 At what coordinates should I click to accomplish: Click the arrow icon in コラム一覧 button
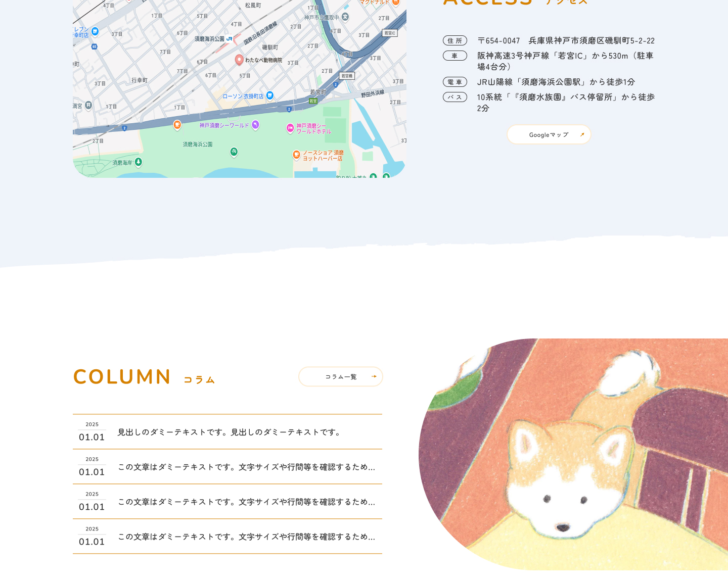374,376
